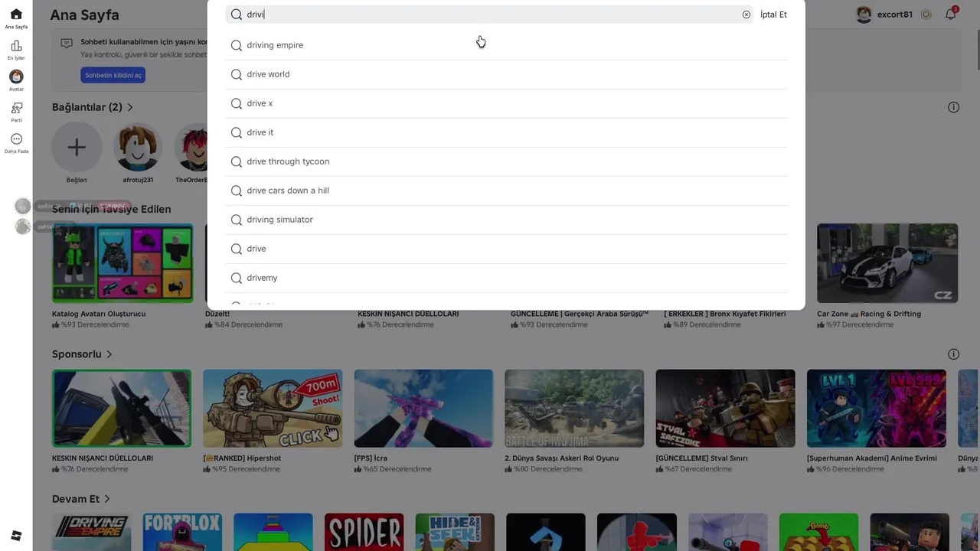Expand the Bağlantılar (2) section arrow
Image resolution: width=980 pixels, height=551 pixels.
tap(130, 107)
